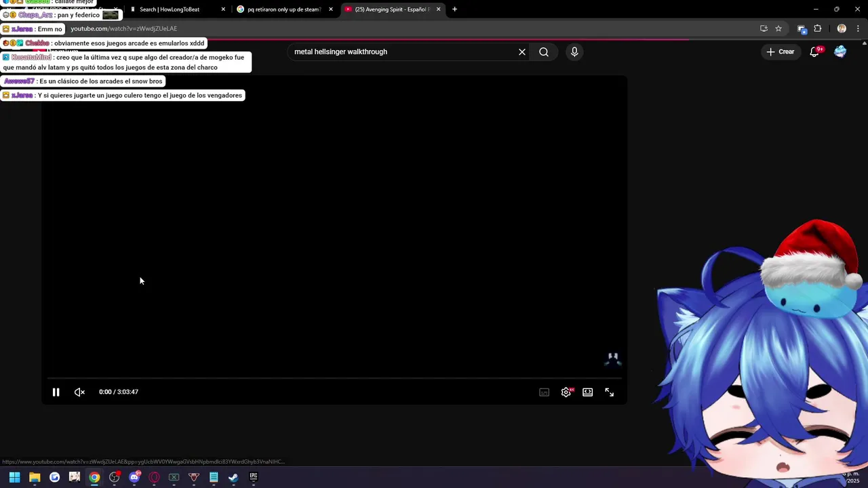Open Google Chrome taskbar icon
This screenshot has height=488, width=868.
[x=94, y=477]
